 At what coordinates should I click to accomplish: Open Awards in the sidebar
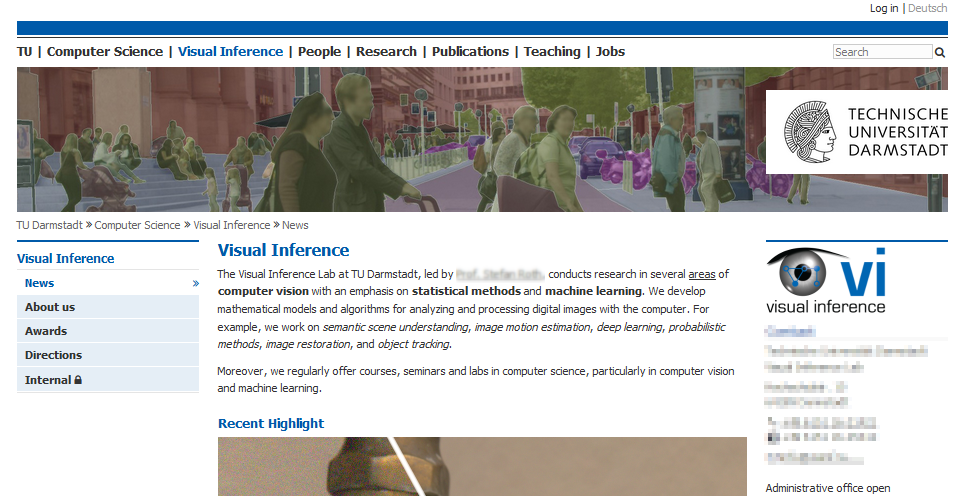108,331
